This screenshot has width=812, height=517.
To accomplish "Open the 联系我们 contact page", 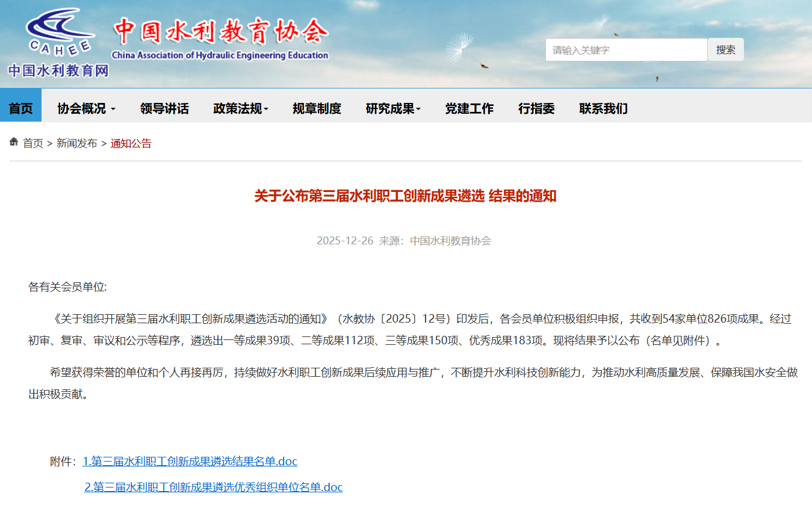I will 603,108.
